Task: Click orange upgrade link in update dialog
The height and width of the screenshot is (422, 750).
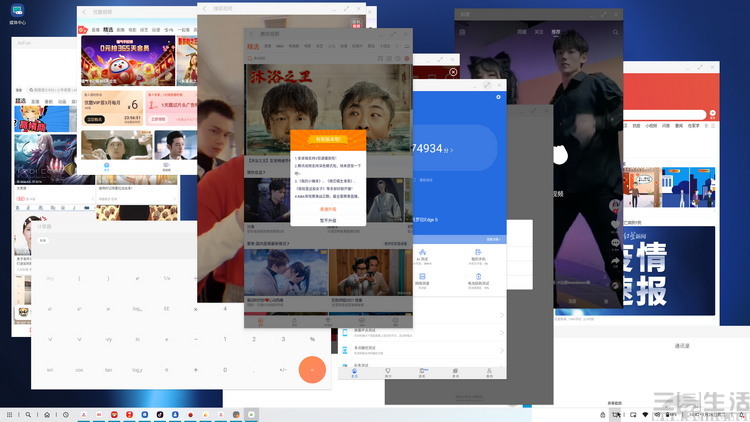Action: (328, 209)
